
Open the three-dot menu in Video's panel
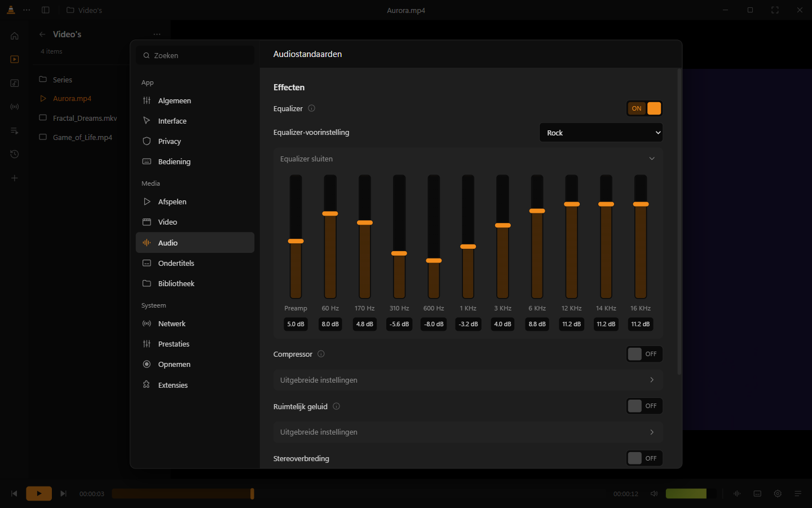pyautogui.click(x=157, y=34)
